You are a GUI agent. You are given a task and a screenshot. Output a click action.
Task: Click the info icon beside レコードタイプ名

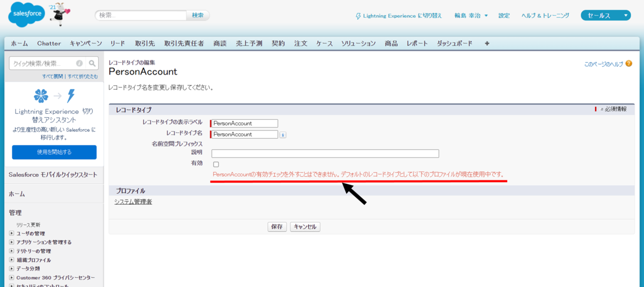pyautogui.click(x=283, y=135)
